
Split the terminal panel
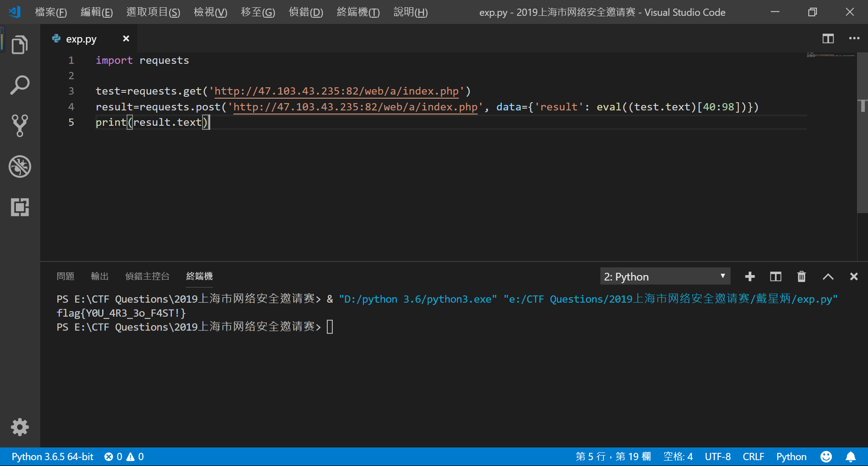776,276
